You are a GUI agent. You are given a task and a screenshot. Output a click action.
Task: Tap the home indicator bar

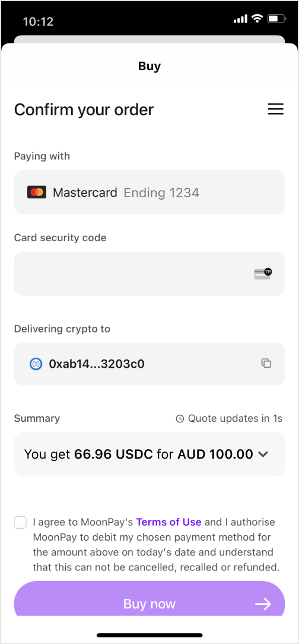(149, 635)
